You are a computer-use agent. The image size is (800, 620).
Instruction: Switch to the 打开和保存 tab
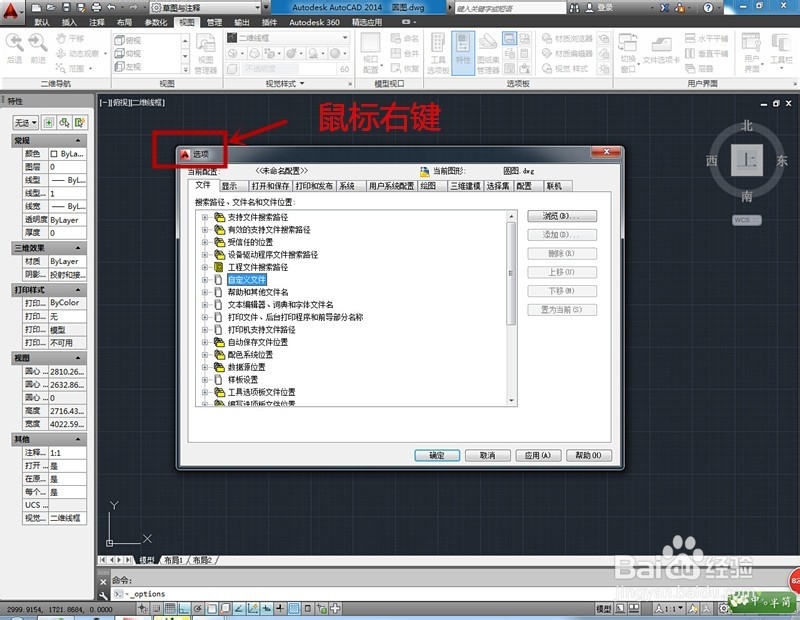(x=270, y=186)
